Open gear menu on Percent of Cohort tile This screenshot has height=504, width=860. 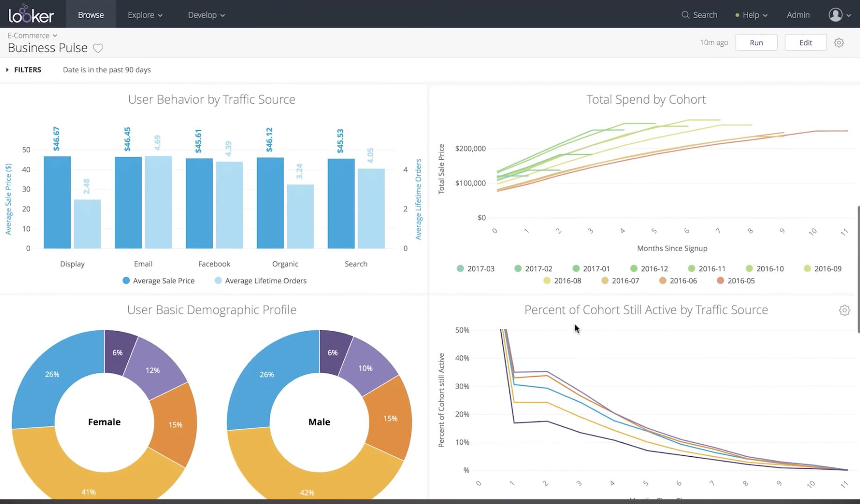[844, 310]
